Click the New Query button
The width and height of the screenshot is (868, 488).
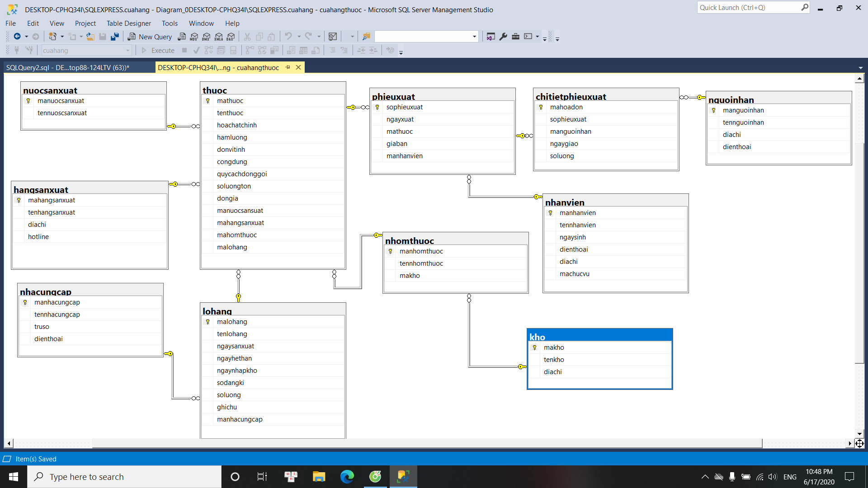[150, 37]
